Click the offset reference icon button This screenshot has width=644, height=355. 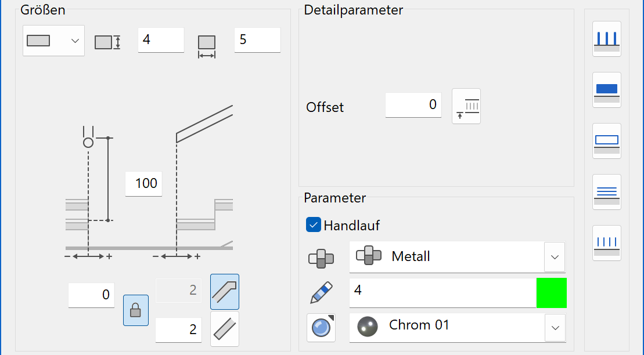click(x=466, y=106)
